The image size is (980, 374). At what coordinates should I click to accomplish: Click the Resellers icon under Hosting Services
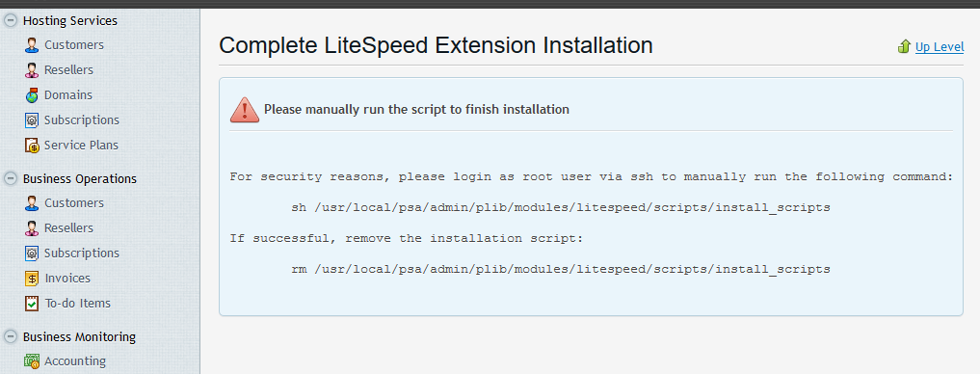[x=32, y=70]
